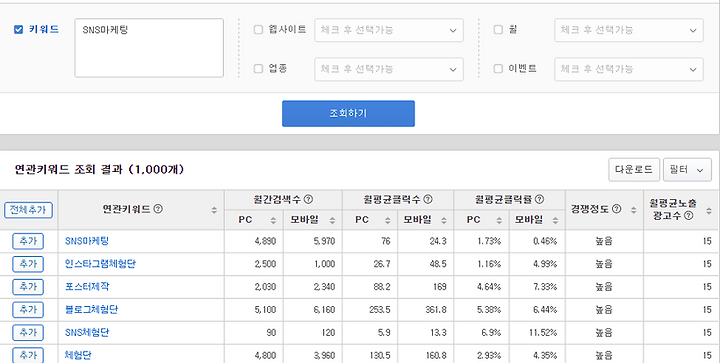Sort 월간검색수 모바일 column
This screenshot has height=363, width=720.
point(332,220)
